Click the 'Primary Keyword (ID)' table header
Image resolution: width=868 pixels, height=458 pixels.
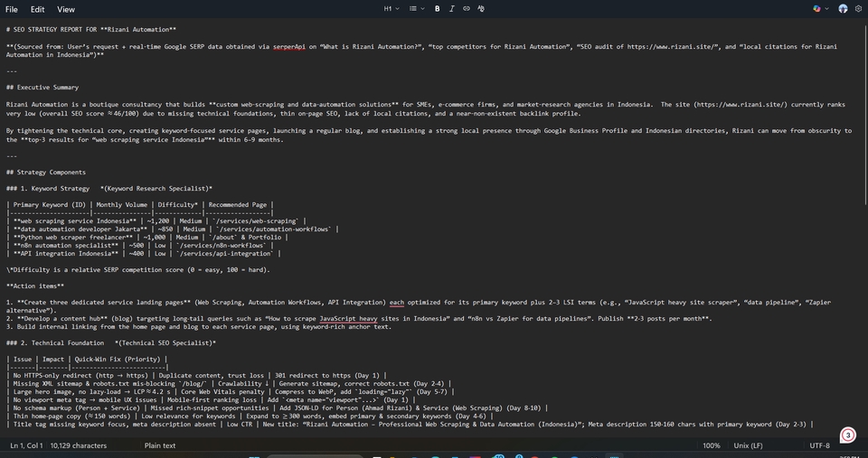coord(49,205)
